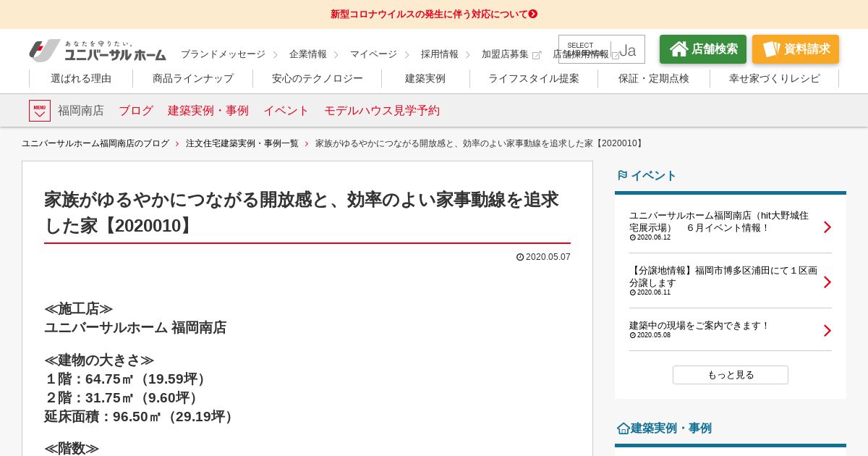Click the 資料請求 orange button
Image resolution: width=868 pixels, height=456 pixels.
click(796, 49)
